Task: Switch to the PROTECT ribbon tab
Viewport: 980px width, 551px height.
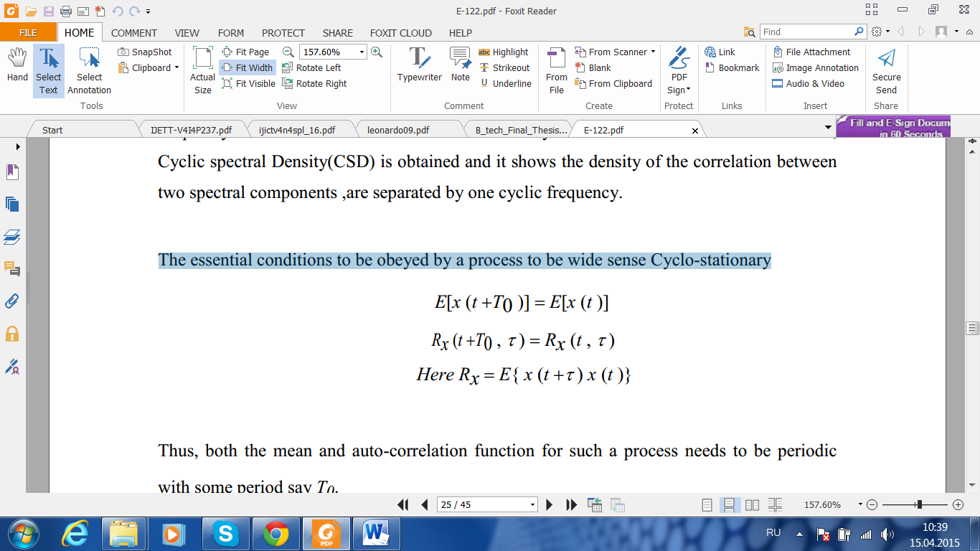Action: point(283,32)
